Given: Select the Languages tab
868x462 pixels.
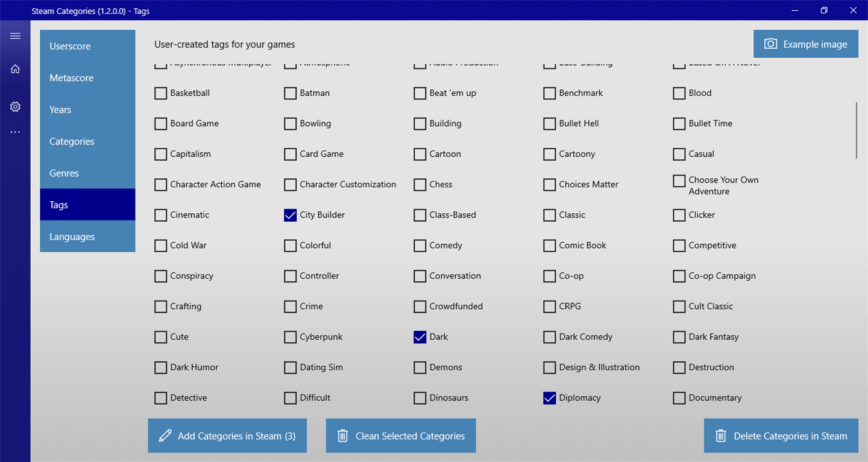Looking at the screenshot, I should click(x=87, y=237).
